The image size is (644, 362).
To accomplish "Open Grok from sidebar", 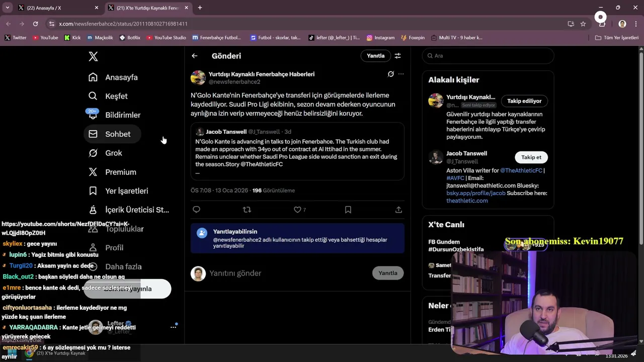I will pos(105,153).
